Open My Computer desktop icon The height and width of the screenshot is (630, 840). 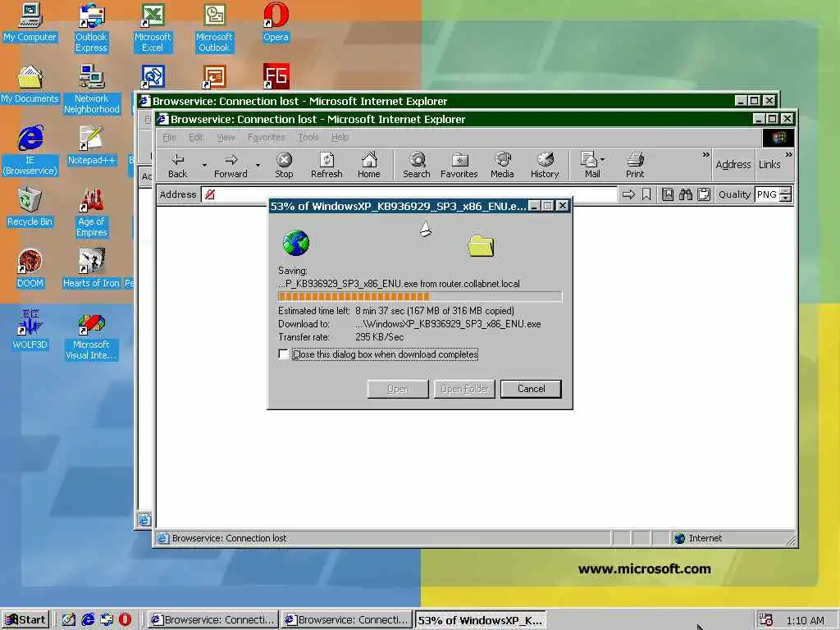click(x=30, y=22)
